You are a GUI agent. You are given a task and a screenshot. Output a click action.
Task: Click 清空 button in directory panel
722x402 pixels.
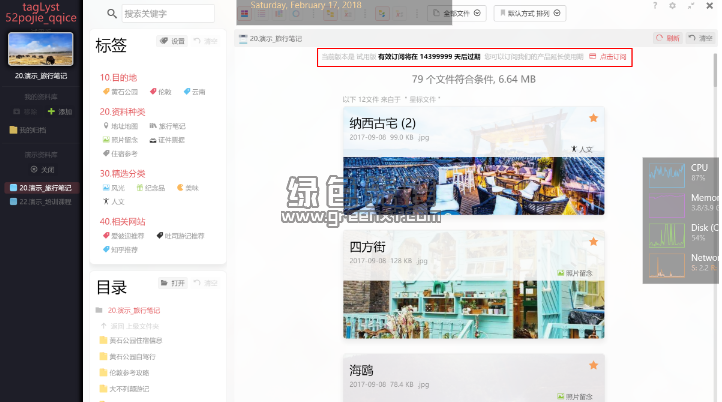205,283
